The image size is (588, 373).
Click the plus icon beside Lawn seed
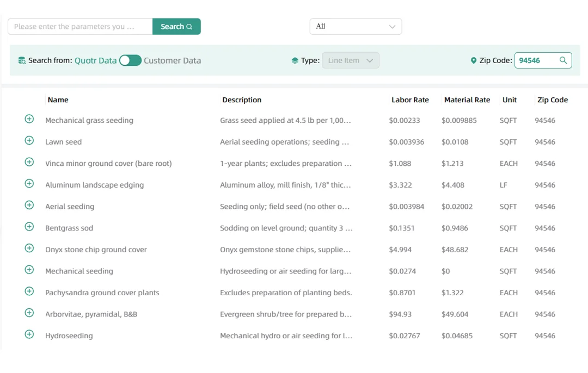tap(29, 140)
